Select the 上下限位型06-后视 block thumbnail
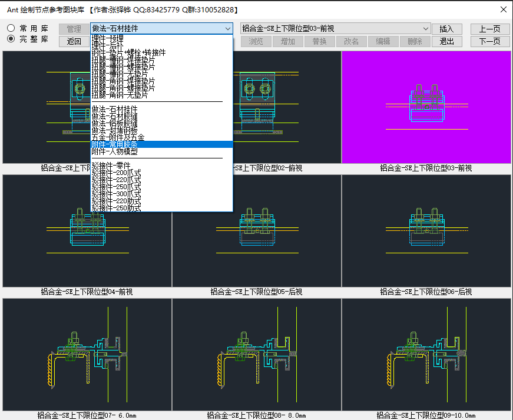 [x=426, y=231]
